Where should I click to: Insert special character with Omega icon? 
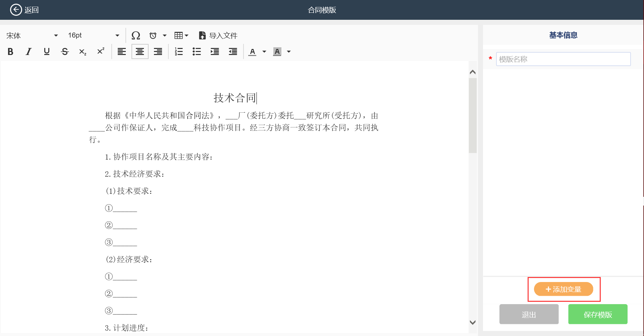click(x=136, y=36)
